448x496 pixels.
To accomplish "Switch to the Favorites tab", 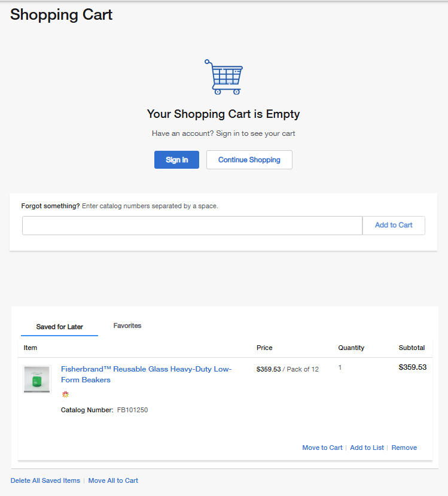I will point(127,325).
